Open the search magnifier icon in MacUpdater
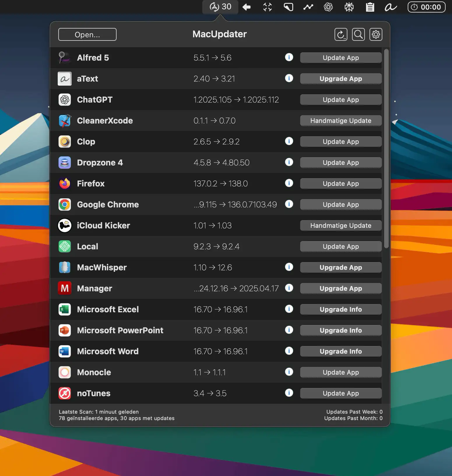Image resolution: width=452 pixels, height=476 pixels. (358, 34)
